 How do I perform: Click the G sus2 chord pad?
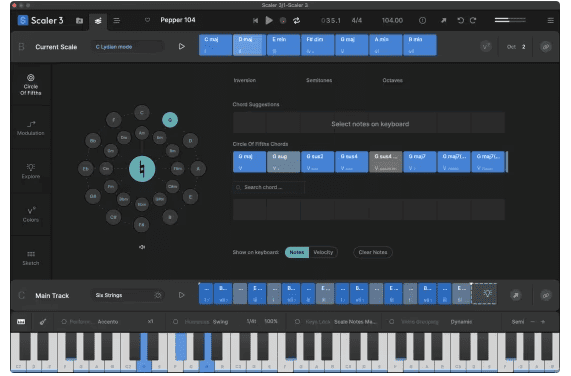click(x=318, y=162)
